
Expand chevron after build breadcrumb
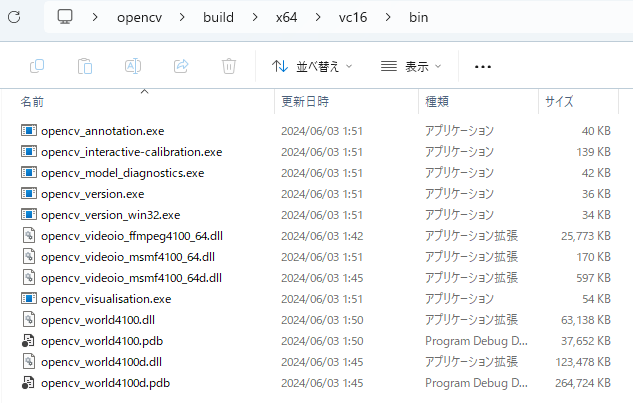tap(255, 17)
